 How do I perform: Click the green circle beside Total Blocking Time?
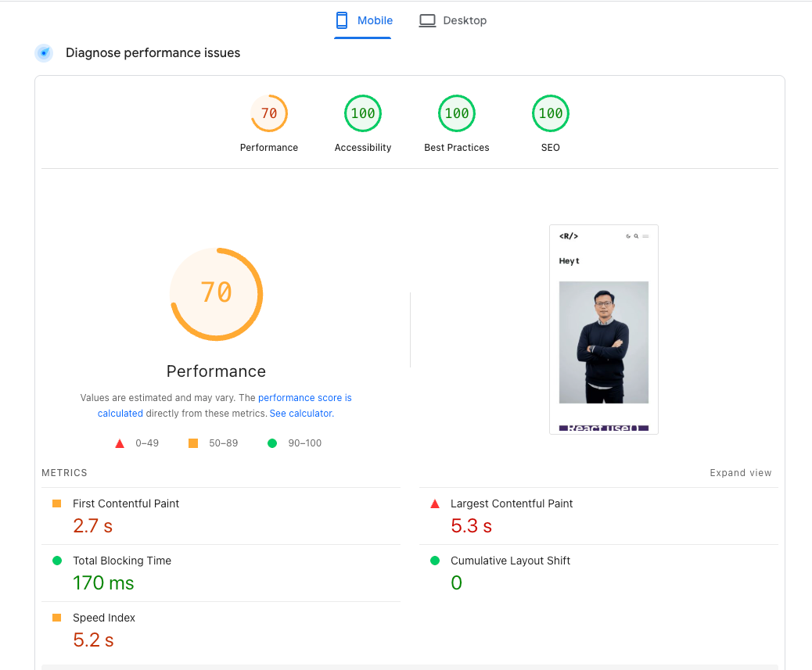[57, 561]
